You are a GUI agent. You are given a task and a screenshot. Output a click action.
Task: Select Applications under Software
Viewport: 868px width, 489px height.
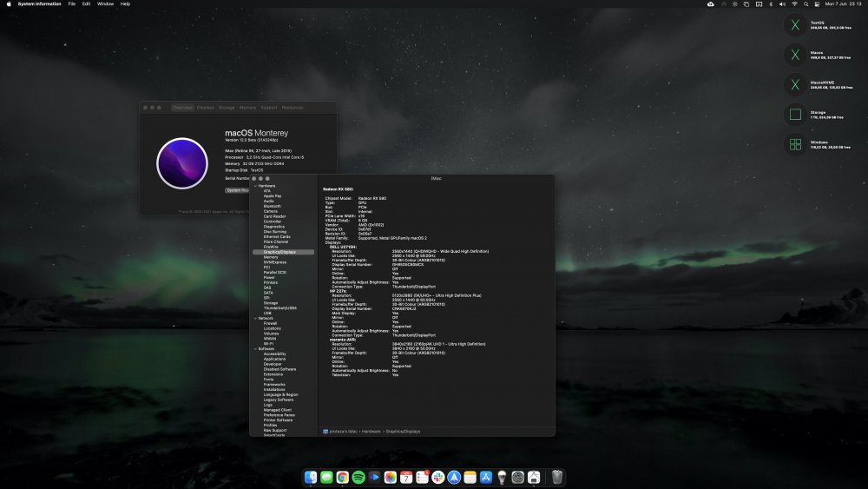(x=274, y=359)
